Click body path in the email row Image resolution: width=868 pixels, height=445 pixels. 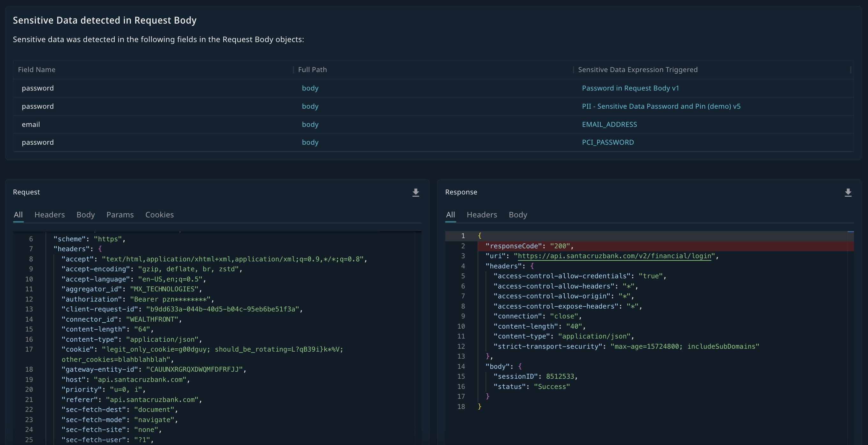point(310,124)
